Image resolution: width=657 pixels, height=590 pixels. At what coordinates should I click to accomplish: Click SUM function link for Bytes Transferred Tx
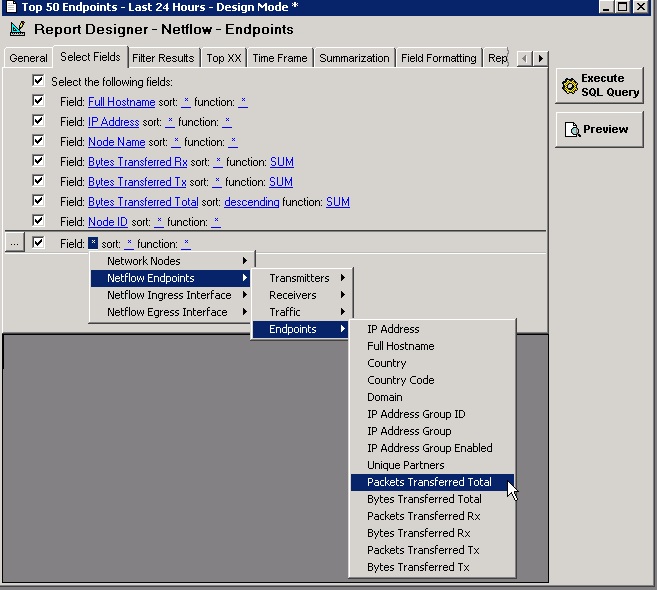281,182
